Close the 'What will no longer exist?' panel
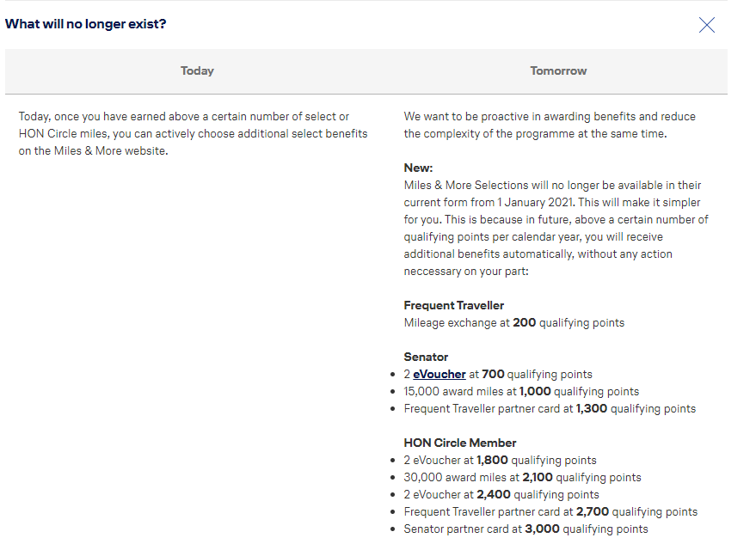The height and width of the screenshot is (544, 756). point(707,25)
